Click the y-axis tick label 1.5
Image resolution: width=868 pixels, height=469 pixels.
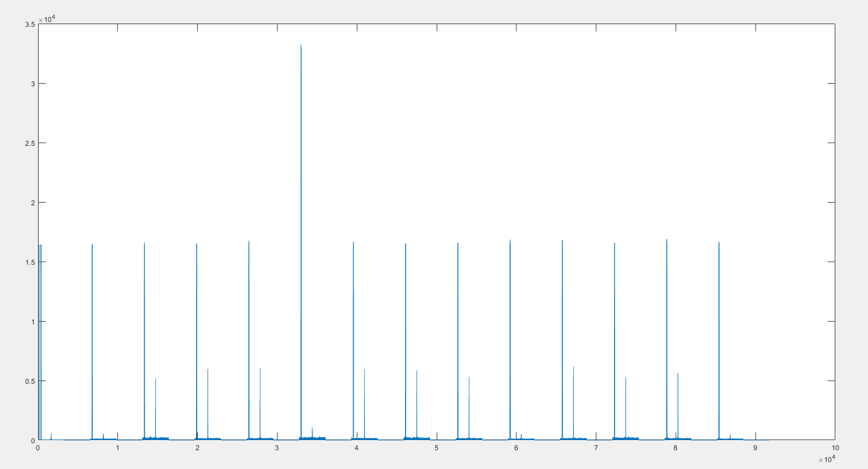[30, 262]
